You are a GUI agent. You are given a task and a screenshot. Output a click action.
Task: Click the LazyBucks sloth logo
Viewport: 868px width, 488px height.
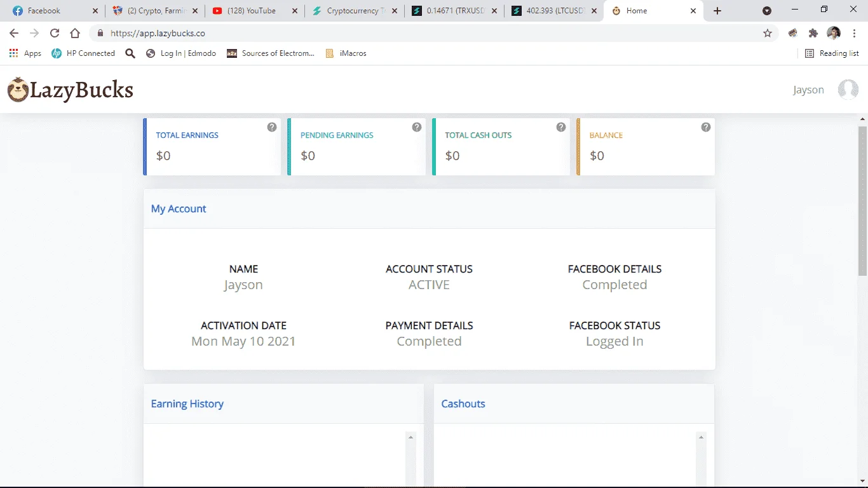pyautogui.click(x=18, y=90)
